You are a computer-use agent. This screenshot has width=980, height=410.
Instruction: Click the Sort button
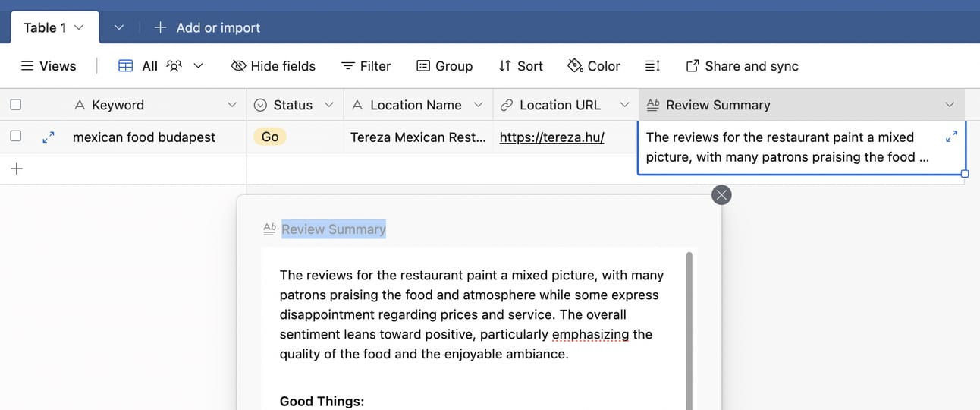coord(520,66)
